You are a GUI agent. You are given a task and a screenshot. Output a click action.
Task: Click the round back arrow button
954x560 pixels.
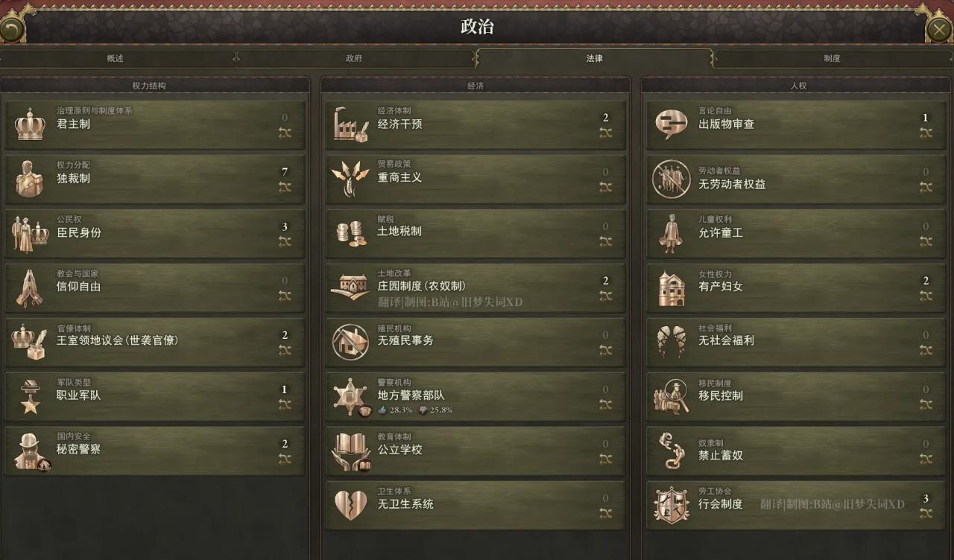tap(11, 29)
